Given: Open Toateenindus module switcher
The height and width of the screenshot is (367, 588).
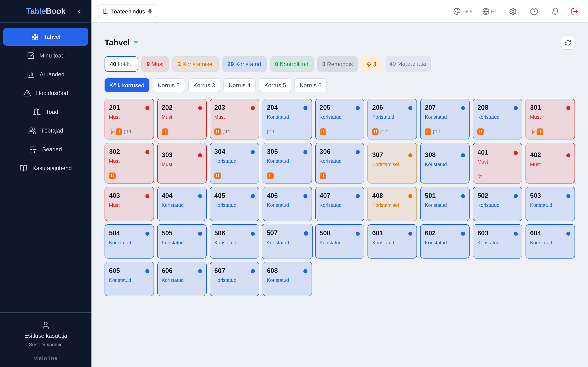Looking at the screenshot, I should (x=128, y=11).
